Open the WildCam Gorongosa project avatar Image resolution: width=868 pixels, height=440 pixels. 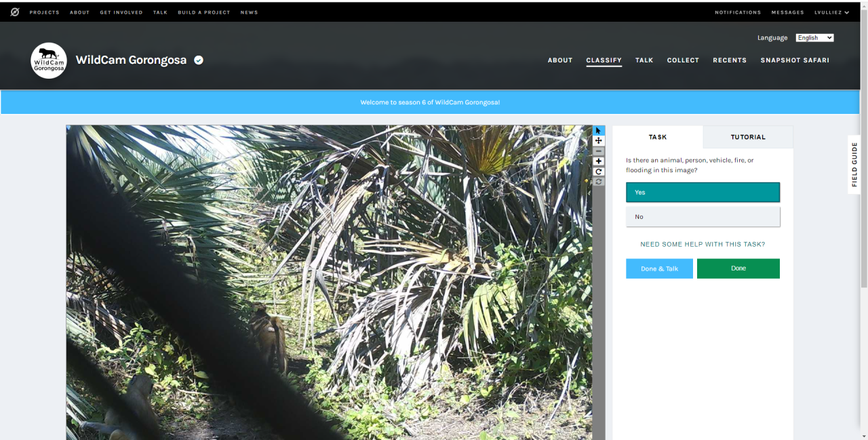point(49,60)
